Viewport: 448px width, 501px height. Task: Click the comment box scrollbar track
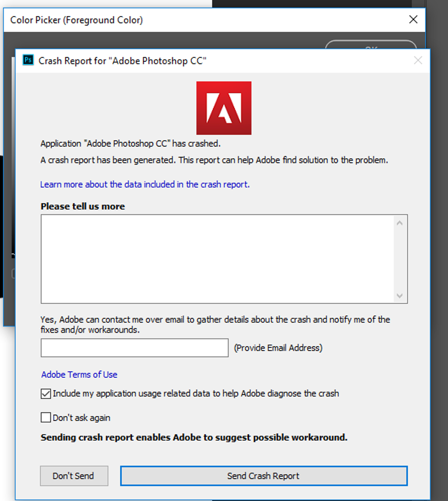click(400, 259)
